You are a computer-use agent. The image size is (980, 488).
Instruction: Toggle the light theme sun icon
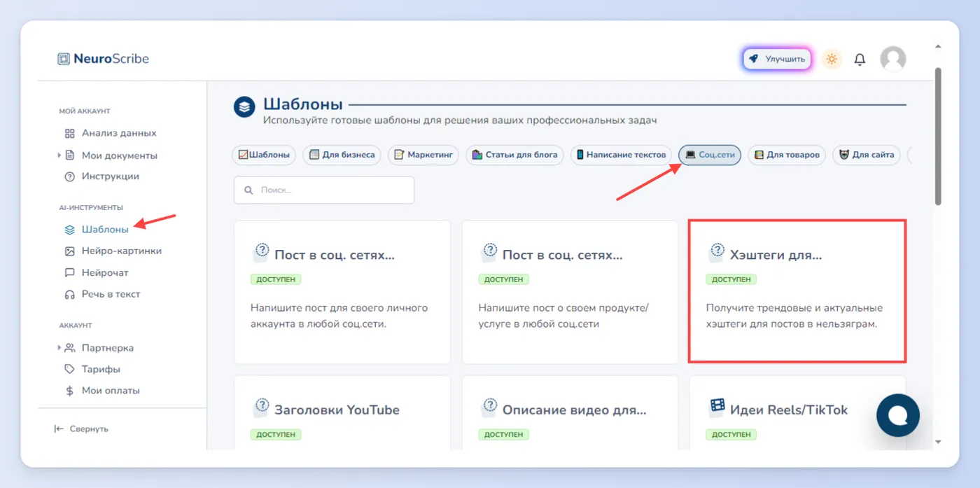[x=832, y=60]
